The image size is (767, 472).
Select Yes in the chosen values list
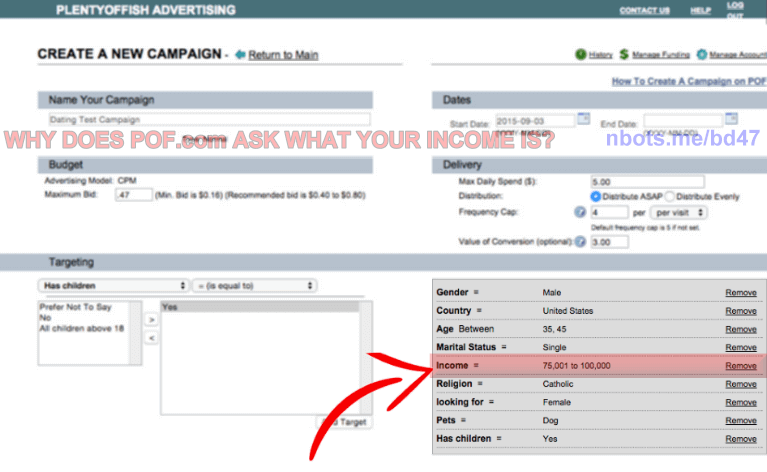tap(260, 307)
